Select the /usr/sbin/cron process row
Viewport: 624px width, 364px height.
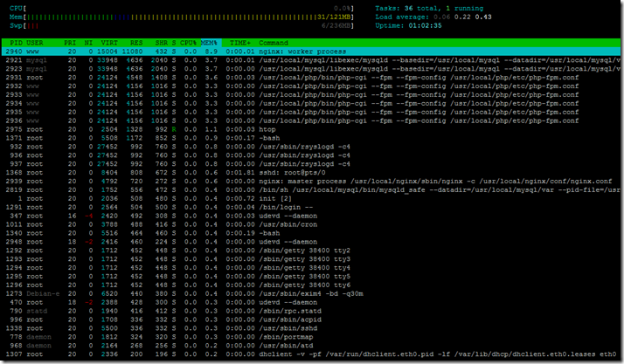tap(311, 224)
